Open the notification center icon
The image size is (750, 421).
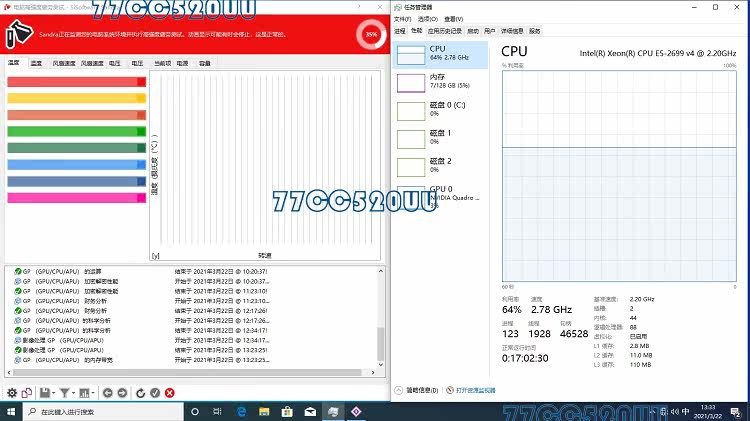pos(736,411)
